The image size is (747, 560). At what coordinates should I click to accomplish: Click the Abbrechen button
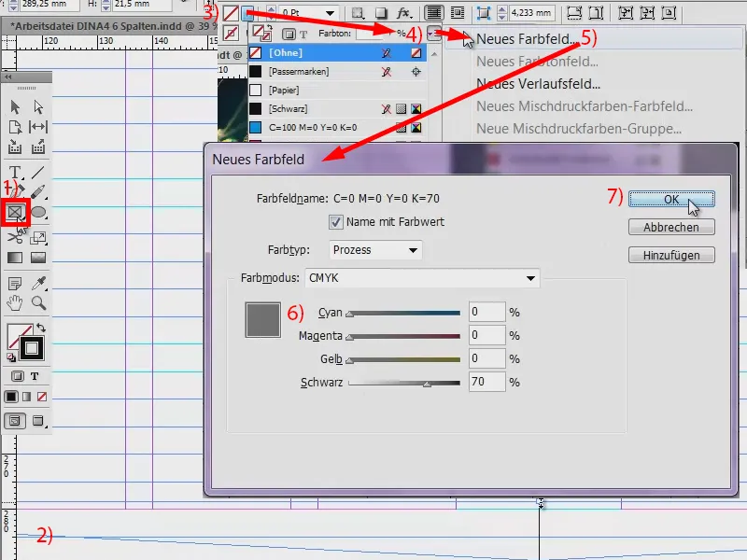point(671,227)
